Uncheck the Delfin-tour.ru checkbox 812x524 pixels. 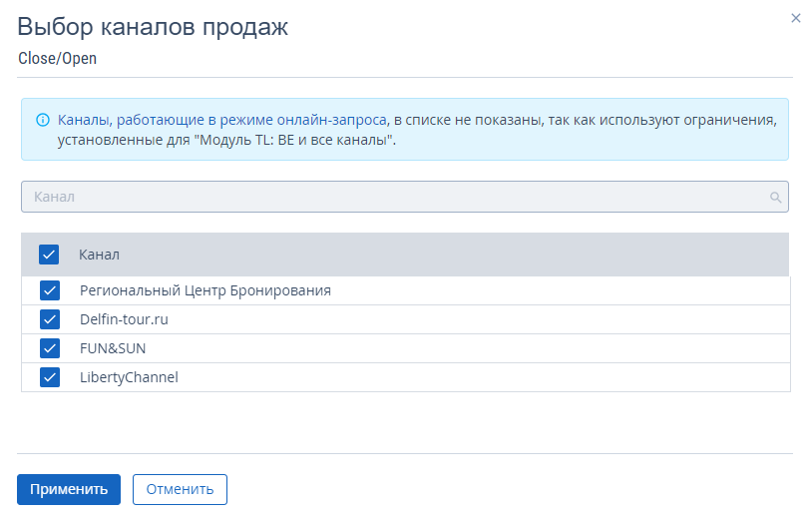(x=49, y=319)
